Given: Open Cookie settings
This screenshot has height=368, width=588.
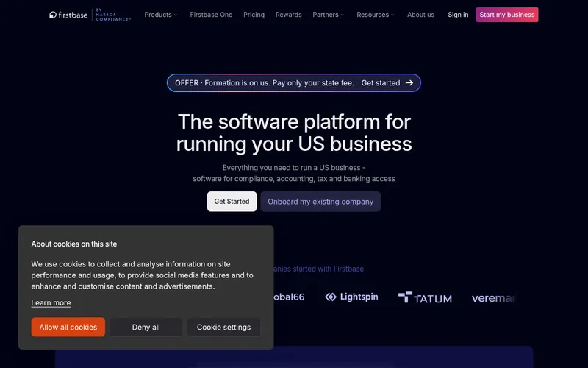Looking at the screenshot, I should tap(224, 327).
